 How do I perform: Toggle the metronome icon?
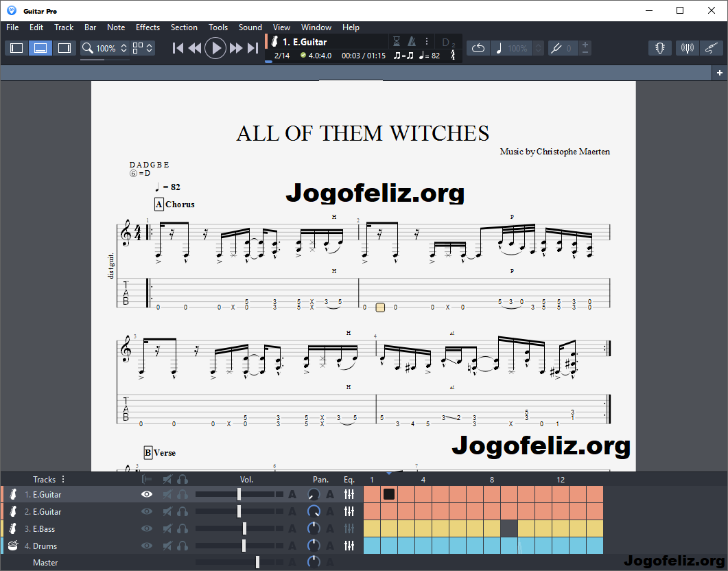[x=412, y=42]
